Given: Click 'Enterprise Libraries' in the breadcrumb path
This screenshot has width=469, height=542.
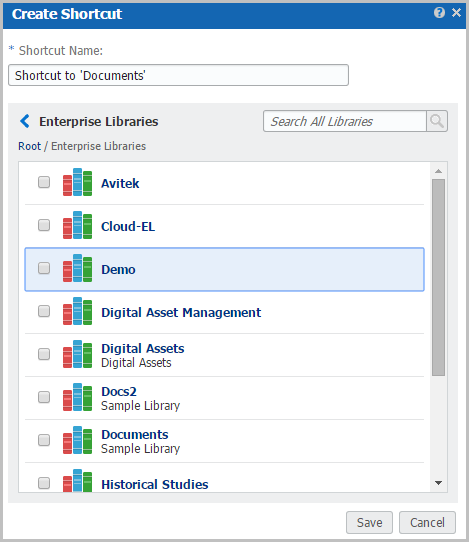Looking at the screenshot, I should click(x=99, y=146).
